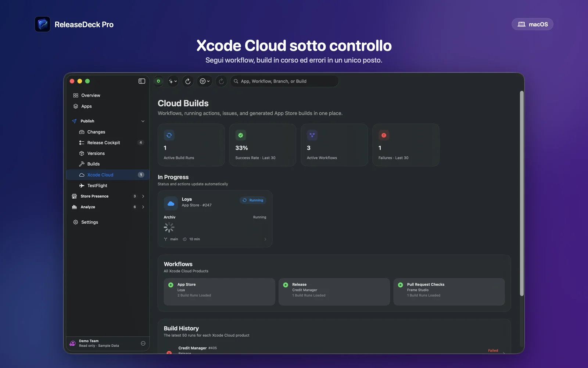The height and width of the screenshot is (368, 588).
Task: Open the Active Workflows card
Action: [334, 145]
